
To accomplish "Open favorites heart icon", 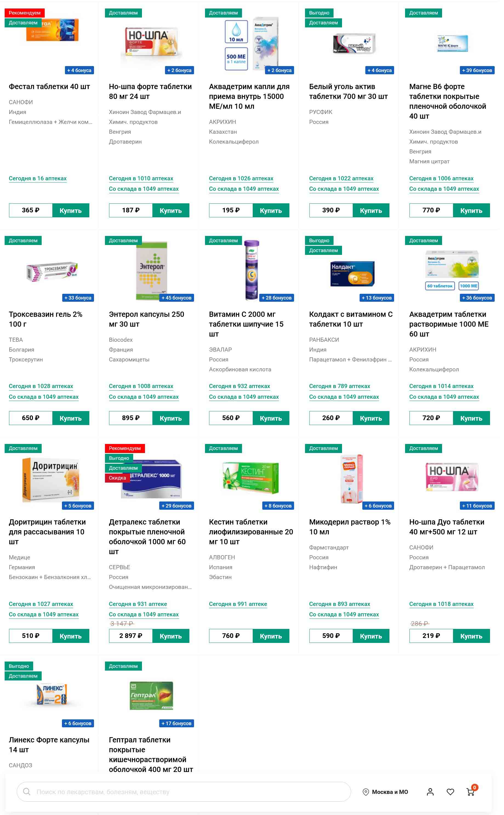I will (450, 792).
